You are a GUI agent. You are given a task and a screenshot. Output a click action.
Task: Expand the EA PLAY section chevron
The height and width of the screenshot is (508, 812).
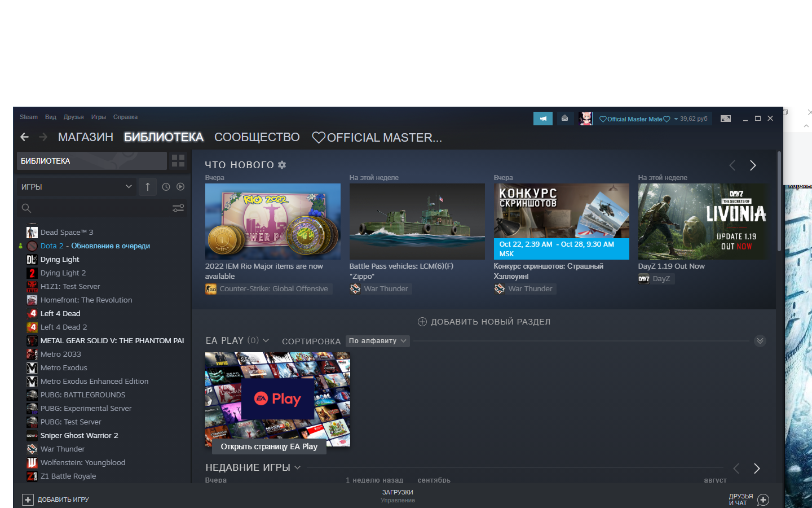pyautogui.click(x=266, y=341)
